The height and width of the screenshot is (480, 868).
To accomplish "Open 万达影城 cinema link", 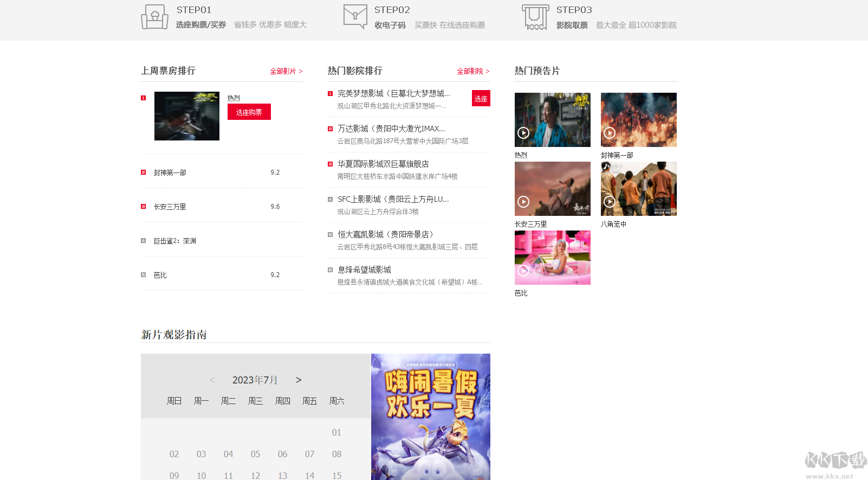I will 391,129.
